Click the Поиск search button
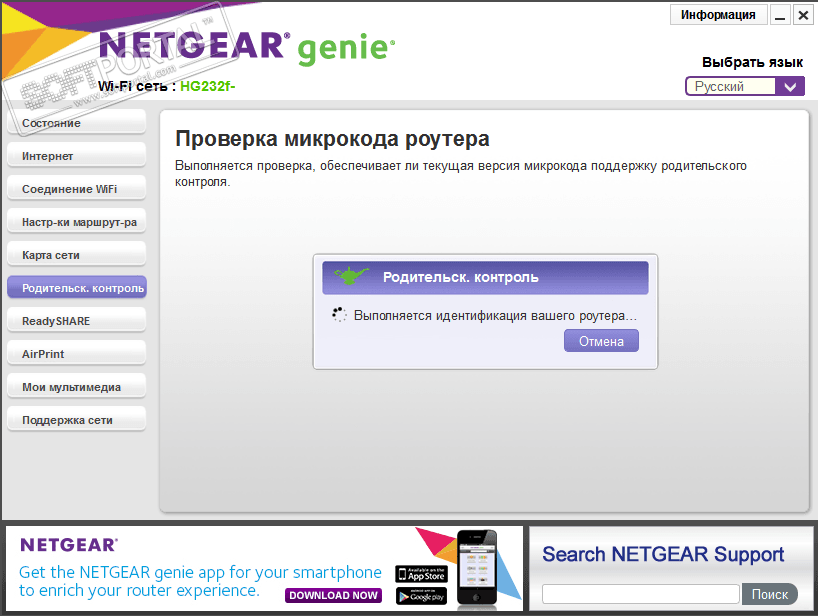The width and height of the screenshot is (818, 616). pos(769,594)
